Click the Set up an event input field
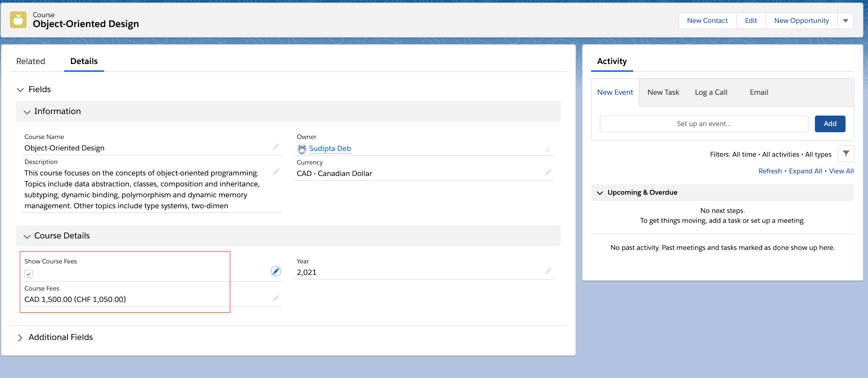This screenshot has height=378, width=868. [x=704, y=124]
